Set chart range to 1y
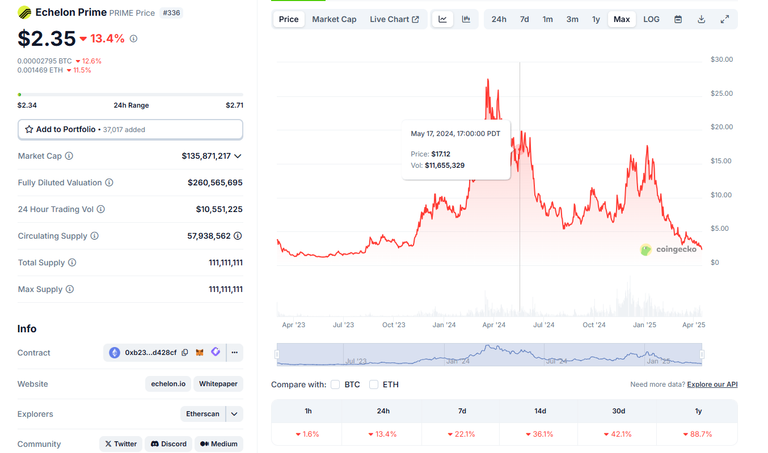768x453 pixels. [596, 19]
